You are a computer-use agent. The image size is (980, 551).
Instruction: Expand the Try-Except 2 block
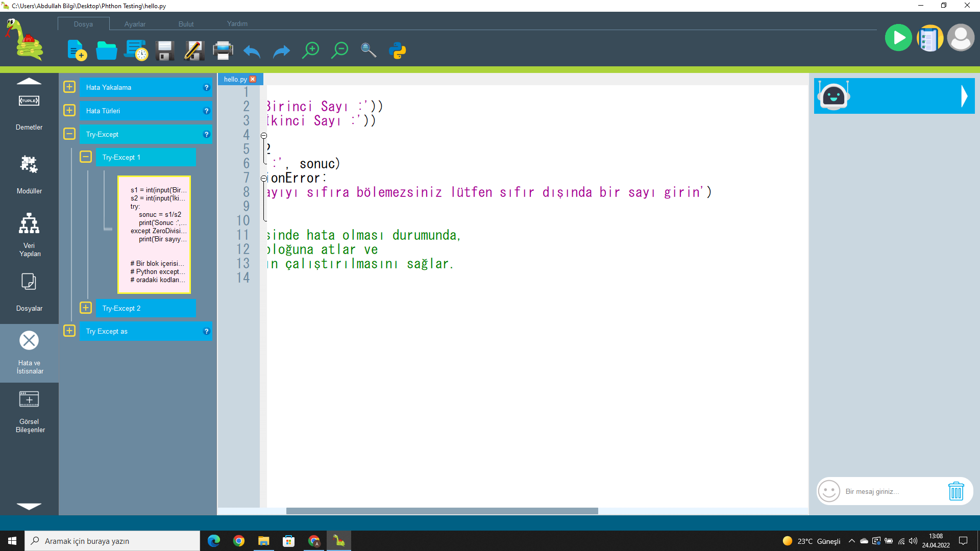pyautogui.click(x=85, y=308)
